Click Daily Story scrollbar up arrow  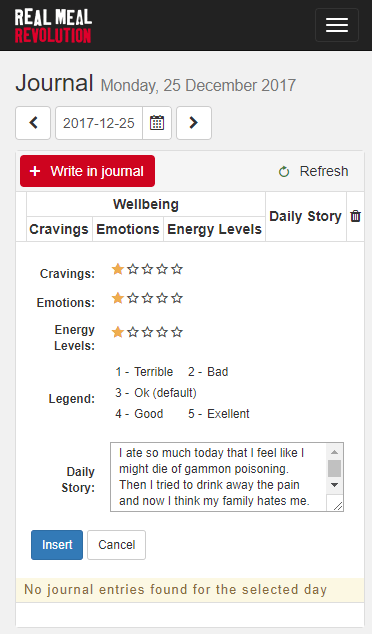pos(334,452)
